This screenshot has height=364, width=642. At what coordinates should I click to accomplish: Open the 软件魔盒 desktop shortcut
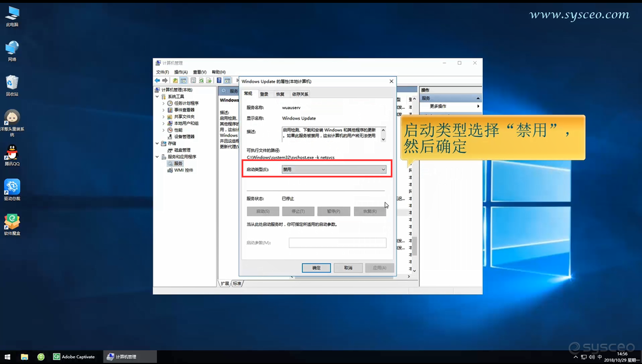12,225
